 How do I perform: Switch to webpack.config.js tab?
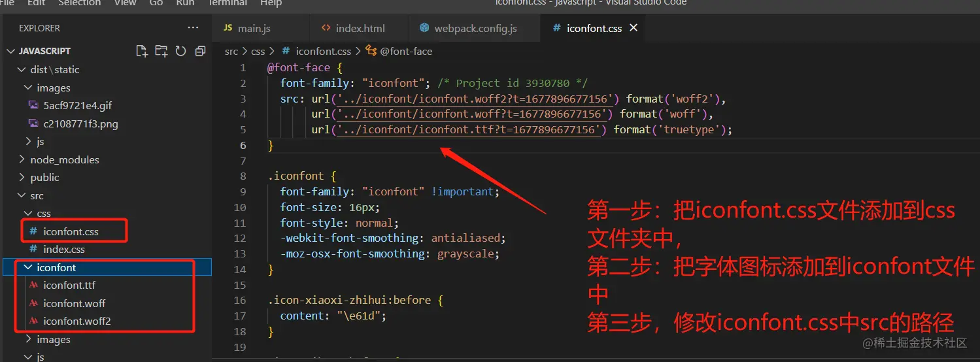click(x=476, y=28)
